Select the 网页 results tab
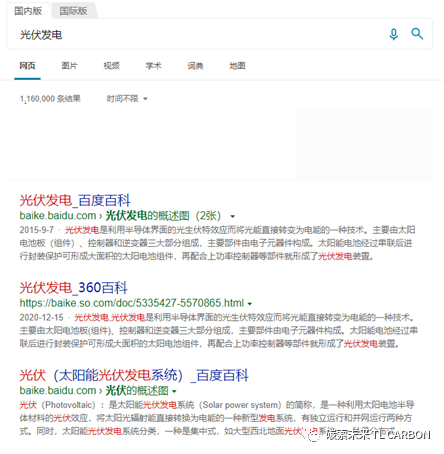This screenshot has height=454, width=444. [27, 66]
